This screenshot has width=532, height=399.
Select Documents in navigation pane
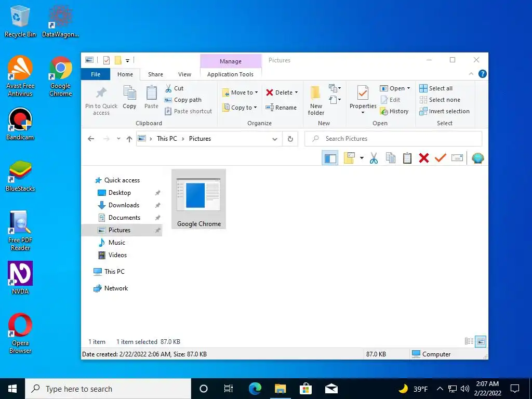(124, 218)
